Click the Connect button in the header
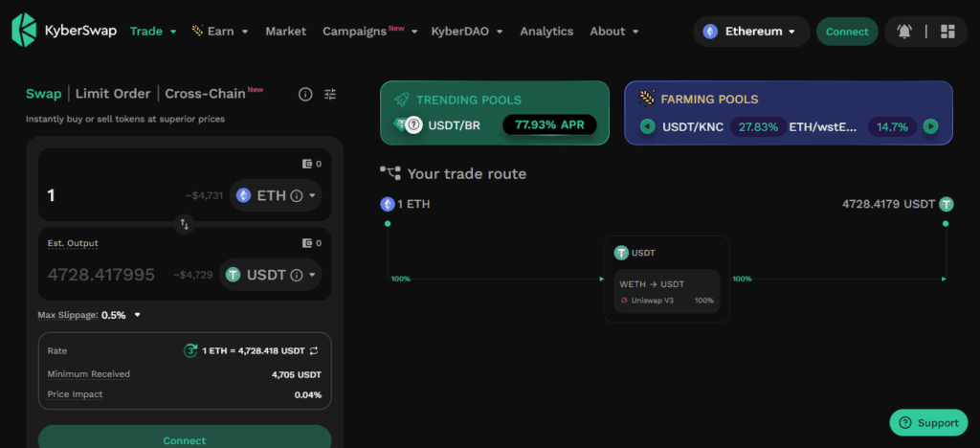980x448 pixels. [847, 32]
